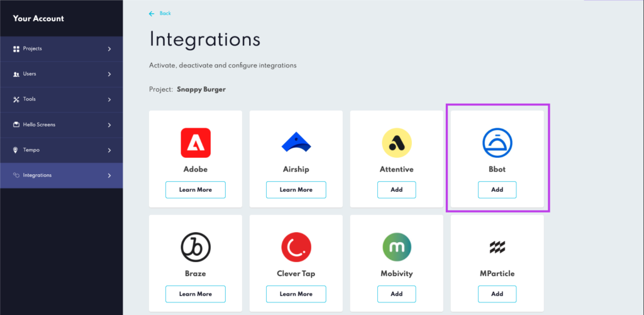This screenshot has height=315, width=644.
Task: Click the Bbot logo icon
Action: coord(497,143)
